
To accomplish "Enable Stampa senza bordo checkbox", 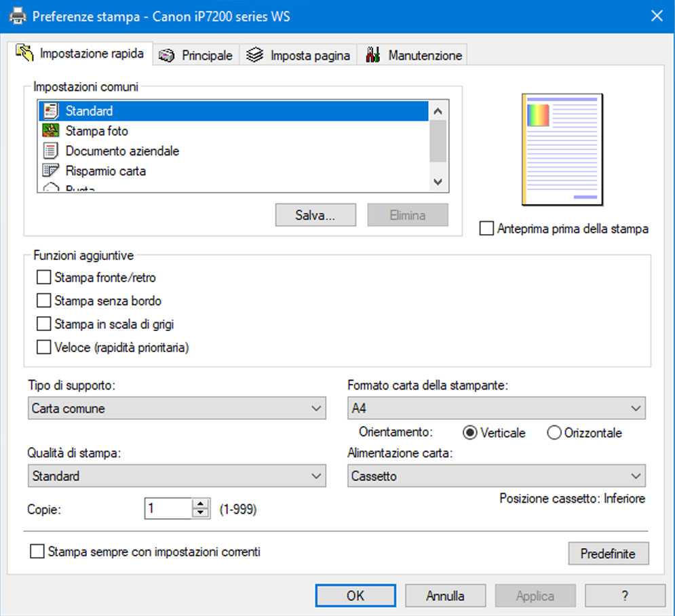I will click(43, 301).
